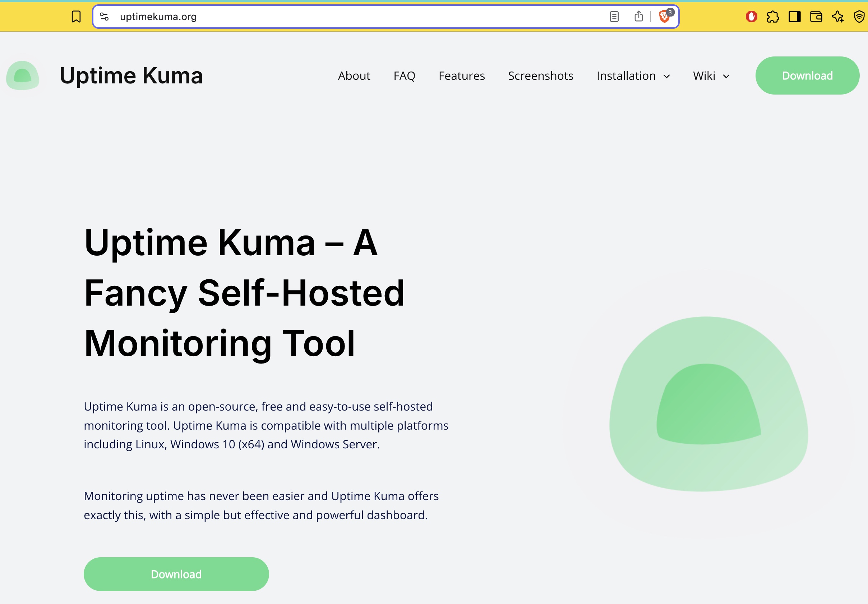Toggle the browser sidebar panel icon
The height and width of the screenshot is (604, 868).
[795, 17]
